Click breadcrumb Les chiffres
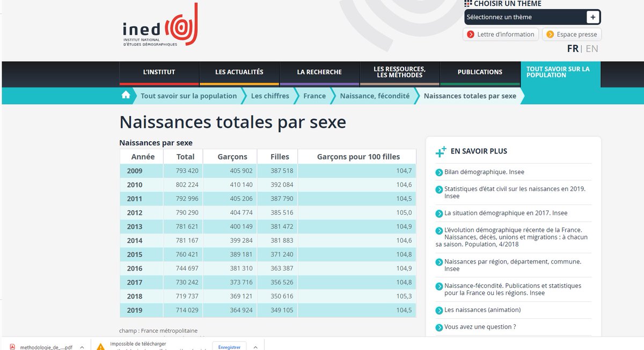Image resolution: width=644 pixels, height=350 pixels. pos(270,96)
